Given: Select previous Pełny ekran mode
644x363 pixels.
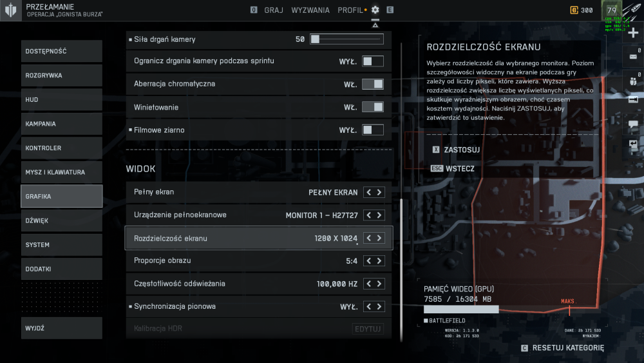Looking at the screenshot, I should coord(368,192).
